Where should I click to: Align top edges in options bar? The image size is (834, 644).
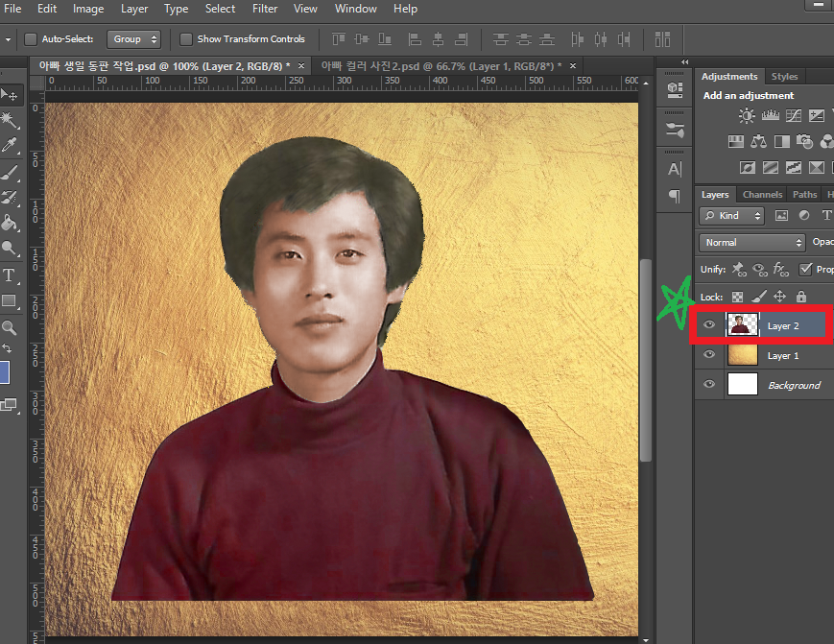point(338,39)
